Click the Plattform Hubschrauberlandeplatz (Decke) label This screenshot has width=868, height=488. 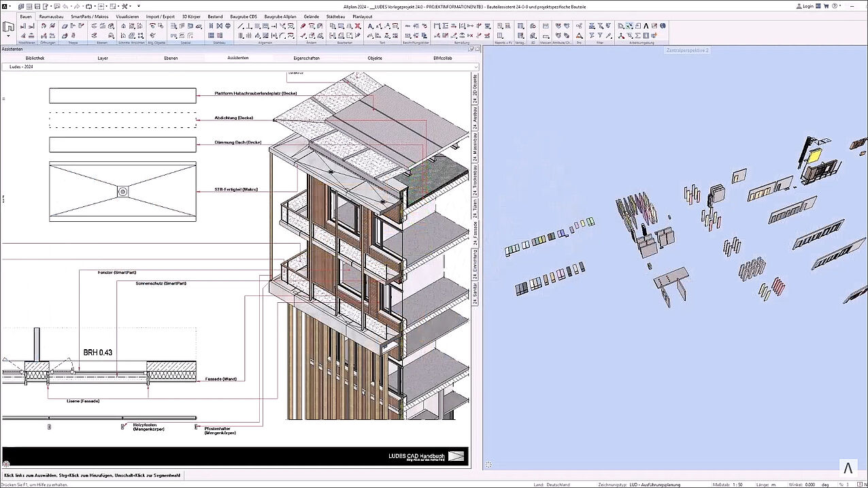(255, 93)
